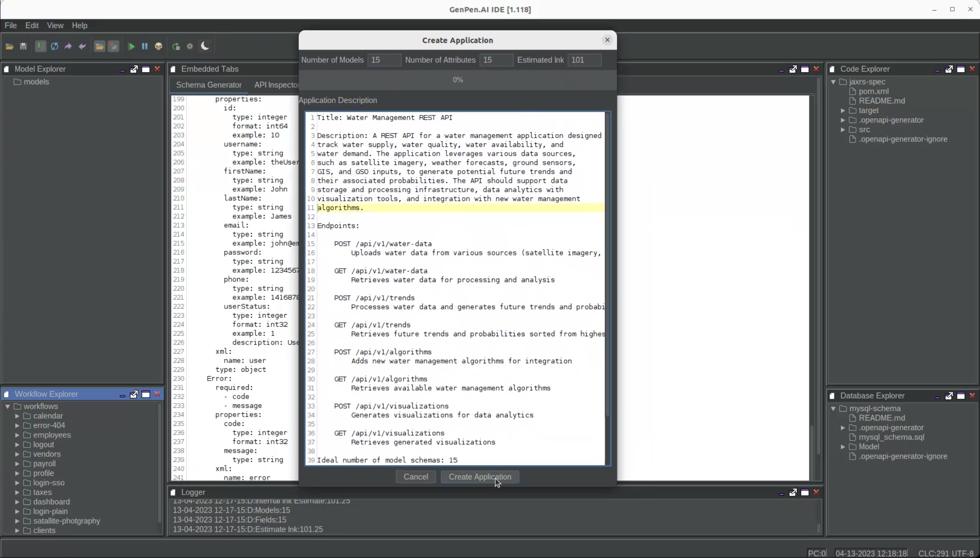The image size is (980, 558).
Task: Click the Create Application button
Action: coord(480,477)
